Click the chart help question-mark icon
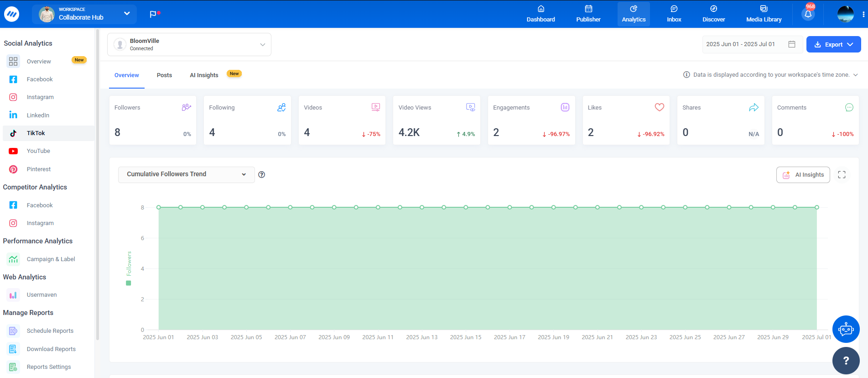The image size is (868, 378). (262, 174)
